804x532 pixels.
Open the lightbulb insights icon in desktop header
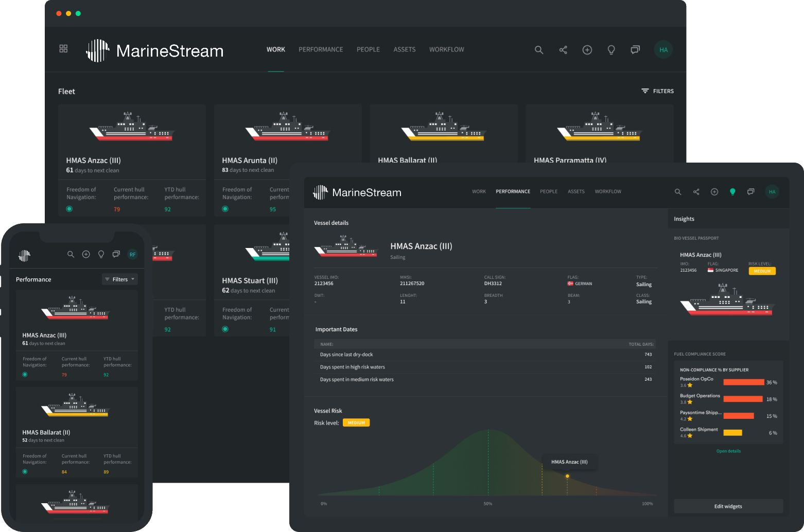[x=611, y=50]
